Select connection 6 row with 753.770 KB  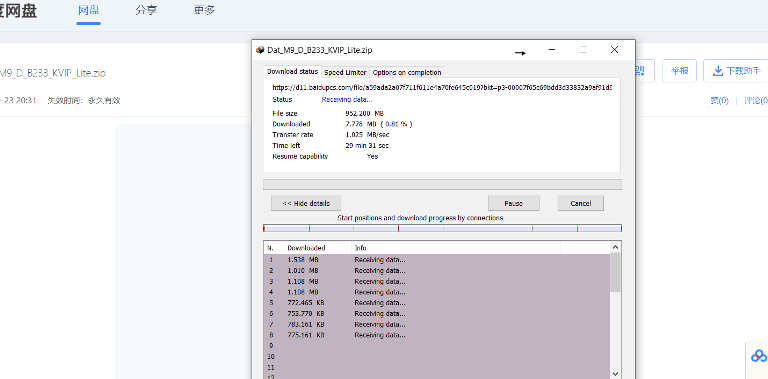pyautogui.click(x=437, y=313)
